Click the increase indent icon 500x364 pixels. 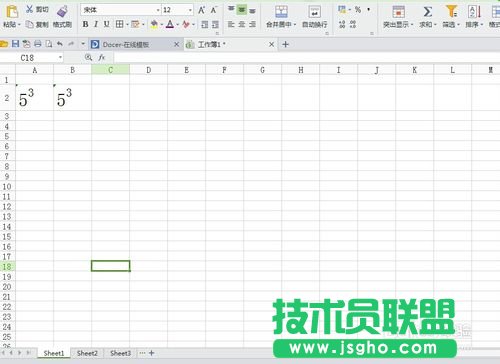tap(216, 24)
